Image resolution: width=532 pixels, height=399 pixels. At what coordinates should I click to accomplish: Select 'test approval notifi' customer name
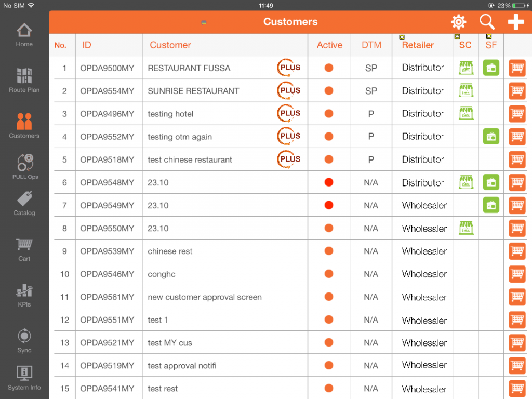click(182, 366)
